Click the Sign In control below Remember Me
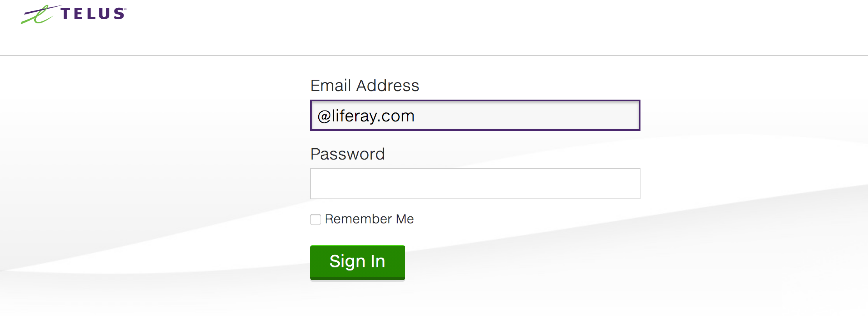 (357, 262)
